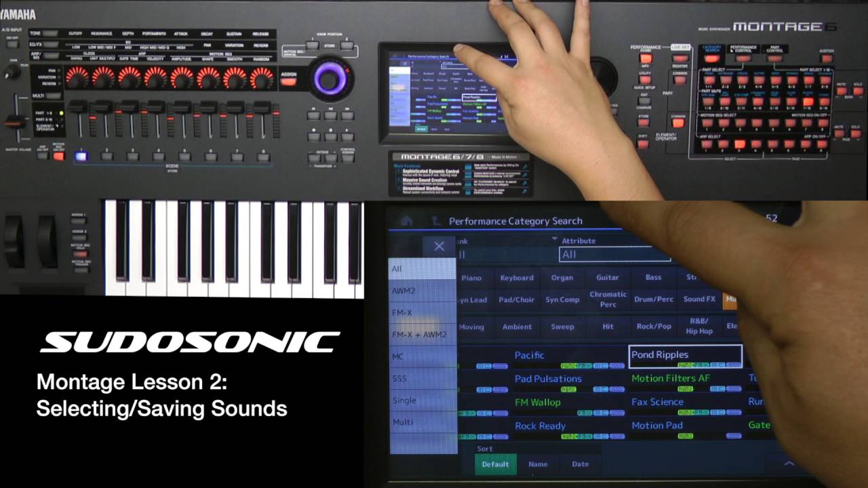Load the FM Wallop performance
Image resolution: width=868 pixels, height=488 pixels.
pos(568,405)
